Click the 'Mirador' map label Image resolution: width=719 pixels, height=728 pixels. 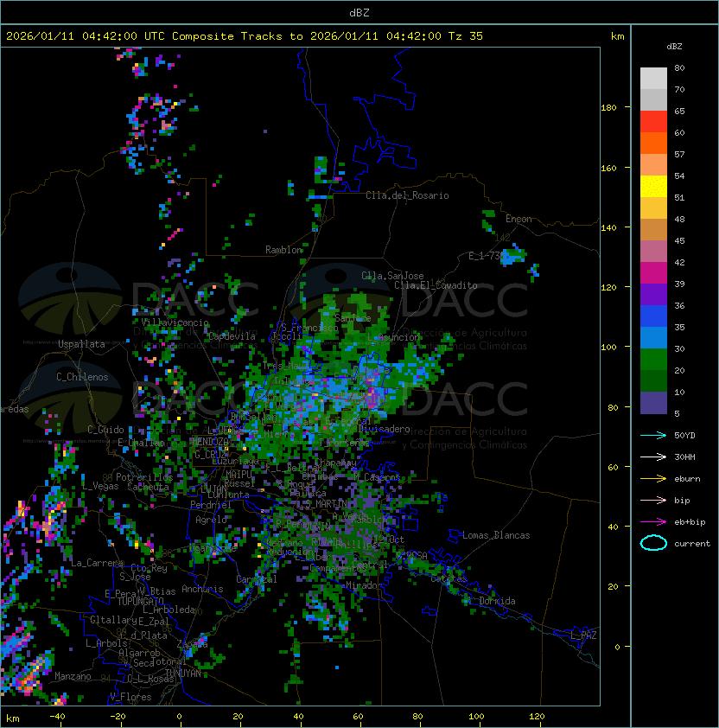[365, 585]
